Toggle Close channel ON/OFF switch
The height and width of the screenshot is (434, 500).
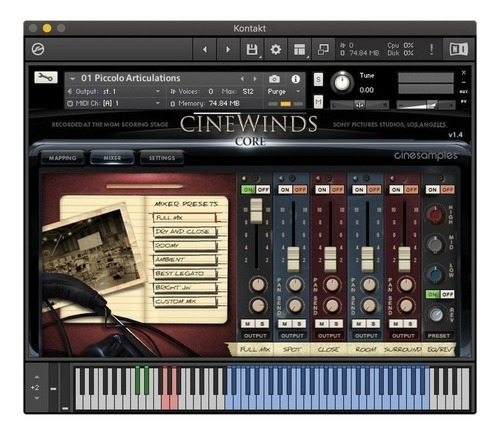click(329, 190)
